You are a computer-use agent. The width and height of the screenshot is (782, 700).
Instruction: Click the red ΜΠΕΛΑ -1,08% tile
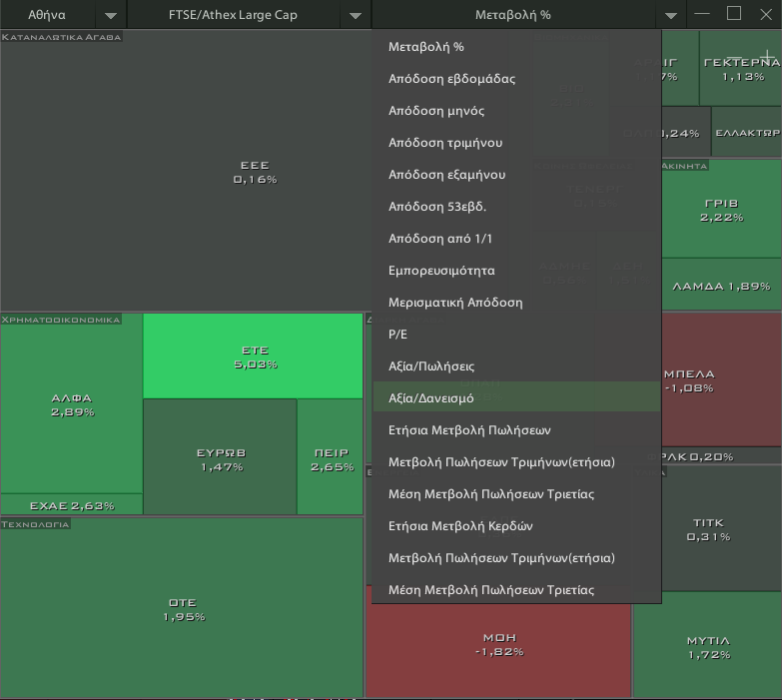(722, 379)
